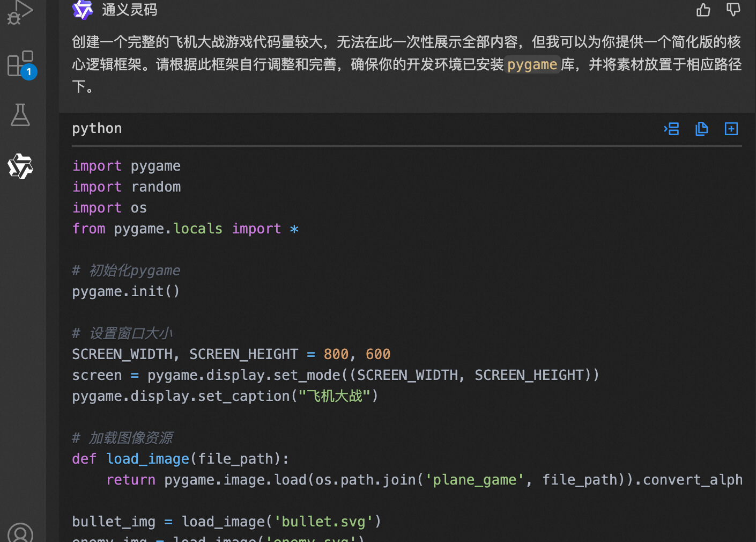756x542 pixels.
Task: Click the set_caption "飞机大战" line
Action: (x=225, y=396)
